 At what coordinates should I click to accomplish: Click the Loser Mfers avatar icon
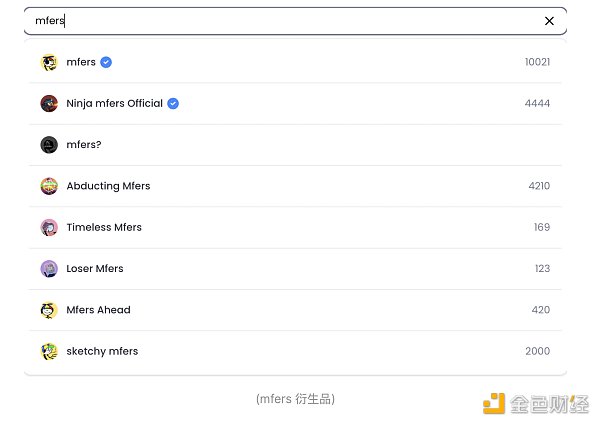pyautogui.click(x=49, y=269)
